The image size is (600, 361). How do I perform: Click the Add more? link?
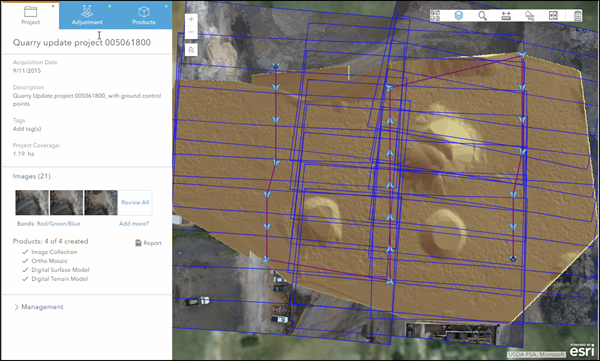point(134,224)
